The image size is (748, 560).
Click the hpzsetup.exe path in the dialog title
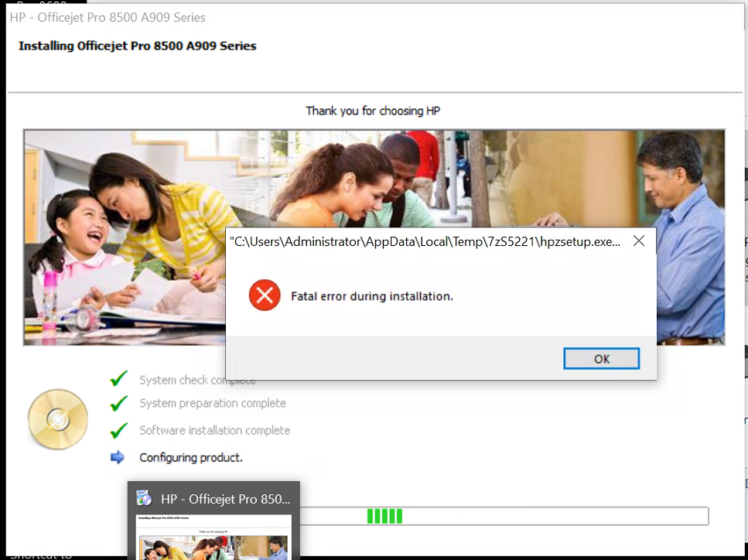[x=425, y=242]
